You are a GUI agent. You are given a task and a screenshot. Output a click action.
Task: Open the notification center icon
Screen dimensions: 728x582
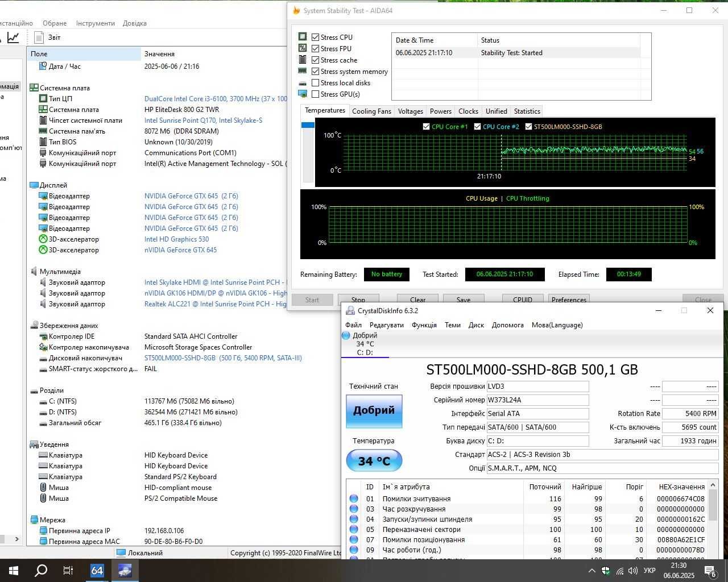coord(710,571)
